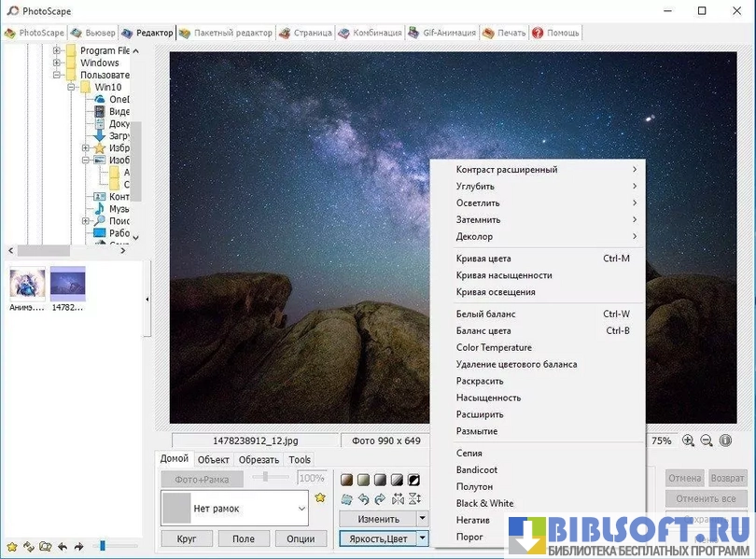Choose 'Сепия' from the context menu
Screen dimensions: 756x559
(x=469, y=453)
